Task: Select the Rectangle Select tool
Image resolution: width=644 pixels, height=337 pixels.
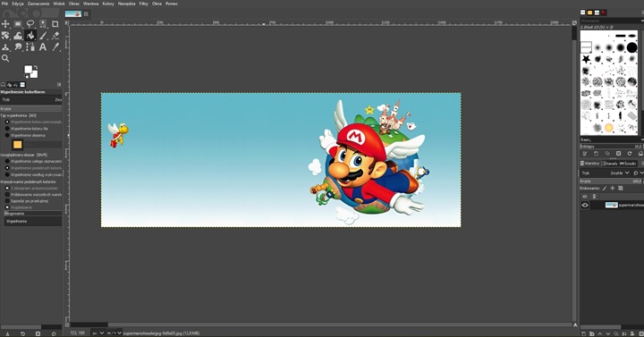Action: pyautogui.click(x=18, y=24)
